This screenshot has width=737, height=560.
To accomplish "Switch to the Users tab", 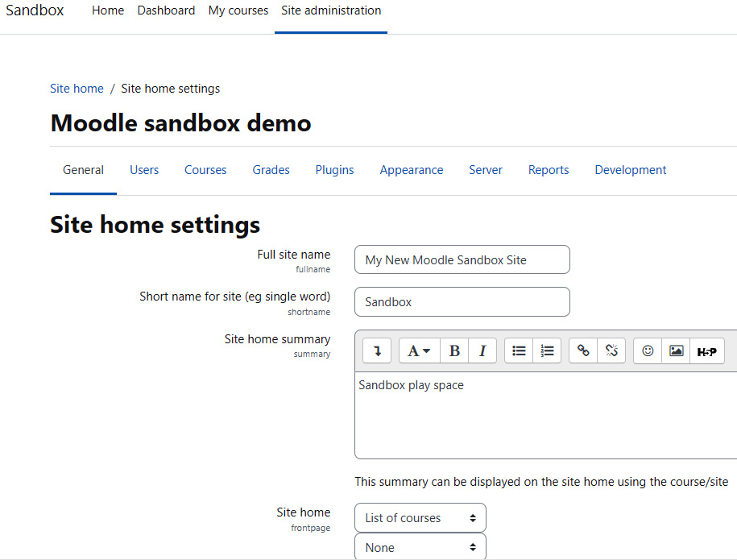I will (144, 170).
